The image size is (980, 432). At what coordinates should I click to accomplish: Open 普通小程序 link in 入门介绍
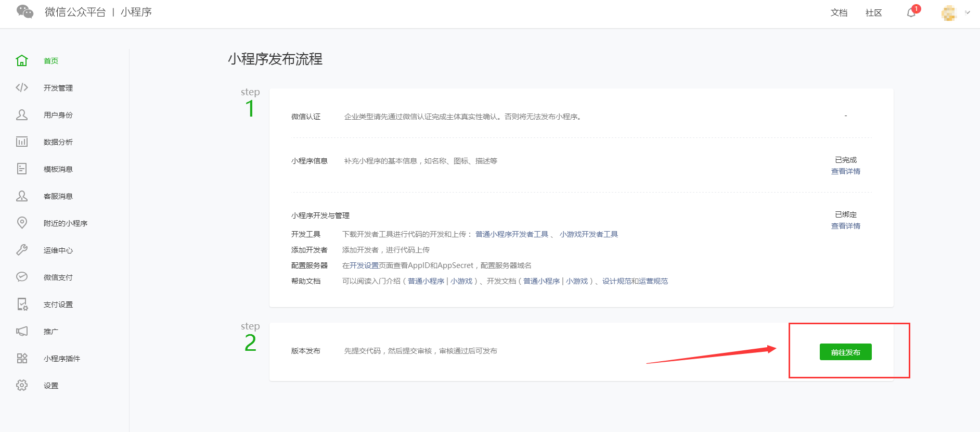coord(426,281)
